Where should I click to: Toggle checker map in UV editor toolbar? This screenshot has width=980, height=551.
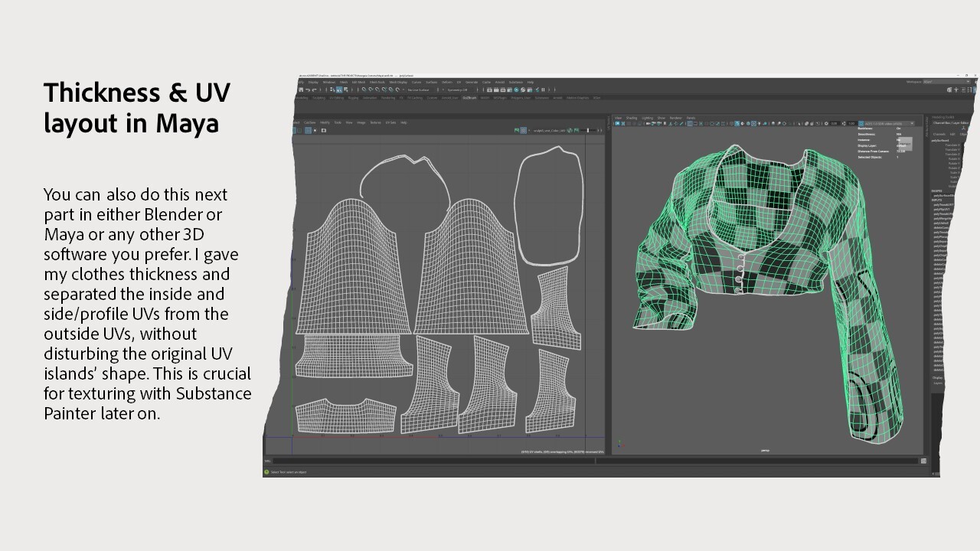click(x=524, y=130)
